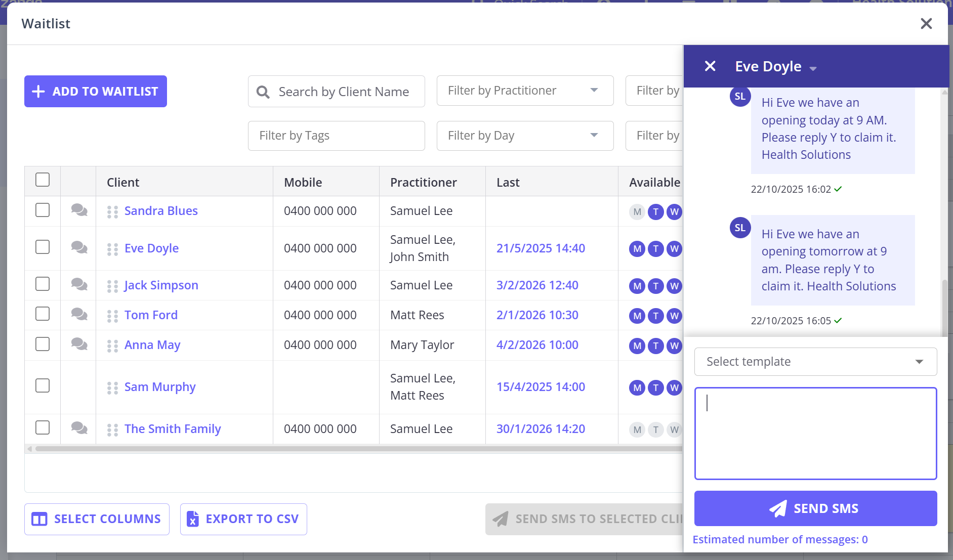Click the drag handle beside Tom Ford
The height and width of the screenshot is (560, 953).
[112, 316]
